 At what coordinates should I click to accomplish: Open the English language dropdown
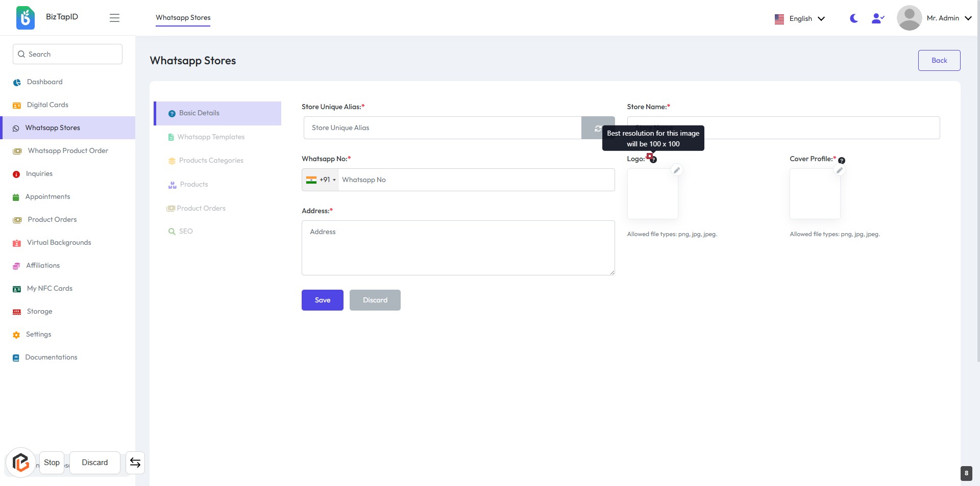(x=800, y=19)
